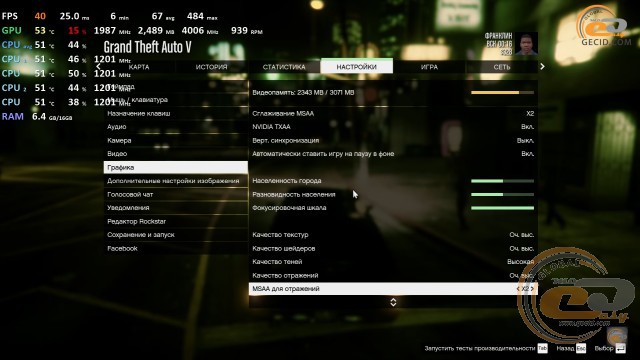640x360 pixels.
Task: Click the Tab key icon
Action: click(x=542, y=348)
